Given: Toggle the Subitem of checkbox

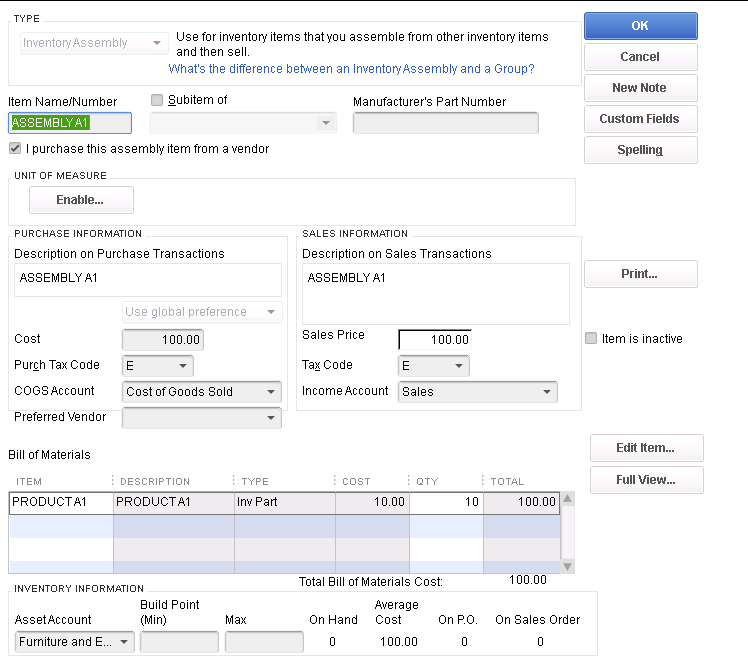Looking at the screenshot, I should (157, 100).
